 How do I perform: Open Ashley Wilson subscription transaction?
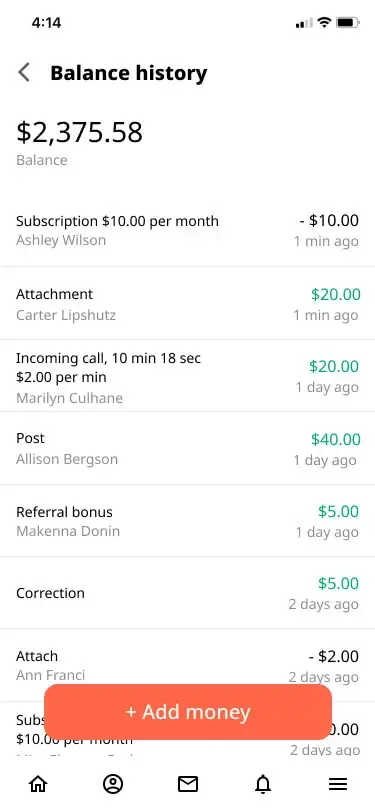point(188,230)
